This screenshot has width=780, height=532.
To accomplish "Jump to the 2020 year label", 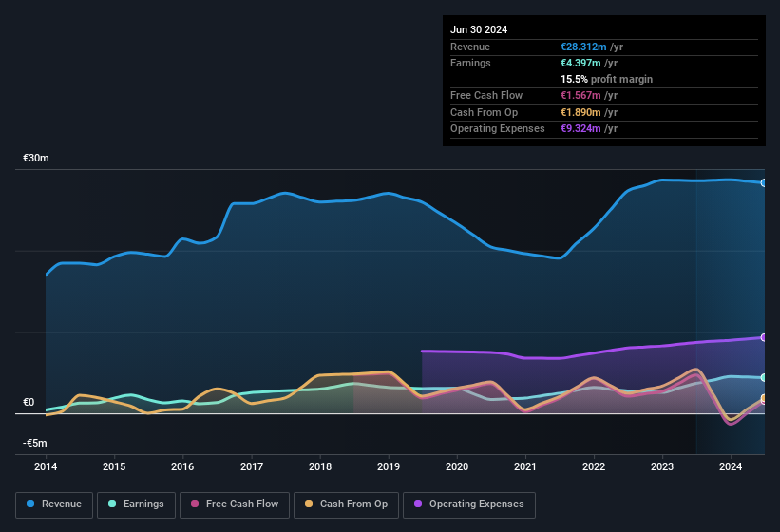I will point(457,466).
